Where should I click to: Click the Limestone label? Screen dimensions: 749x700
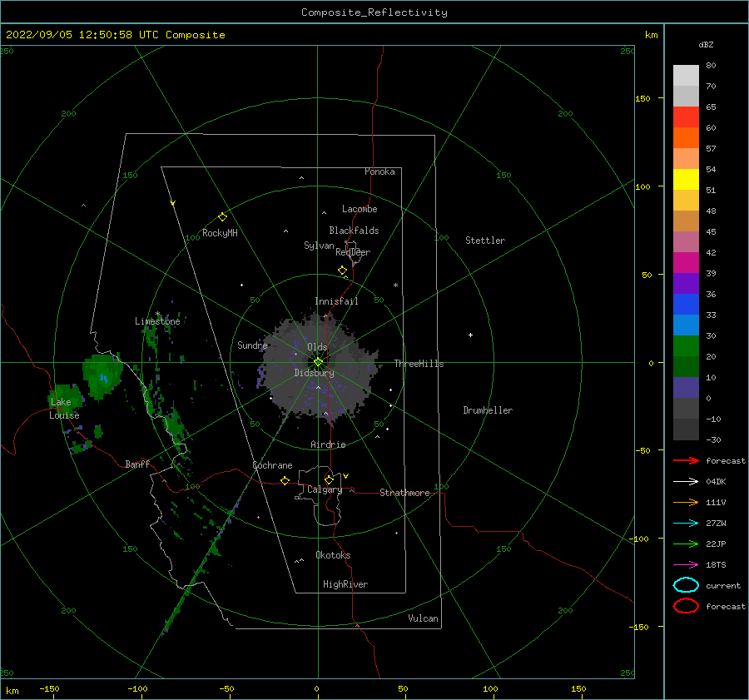pyautogui.click(x=157, y=321)
